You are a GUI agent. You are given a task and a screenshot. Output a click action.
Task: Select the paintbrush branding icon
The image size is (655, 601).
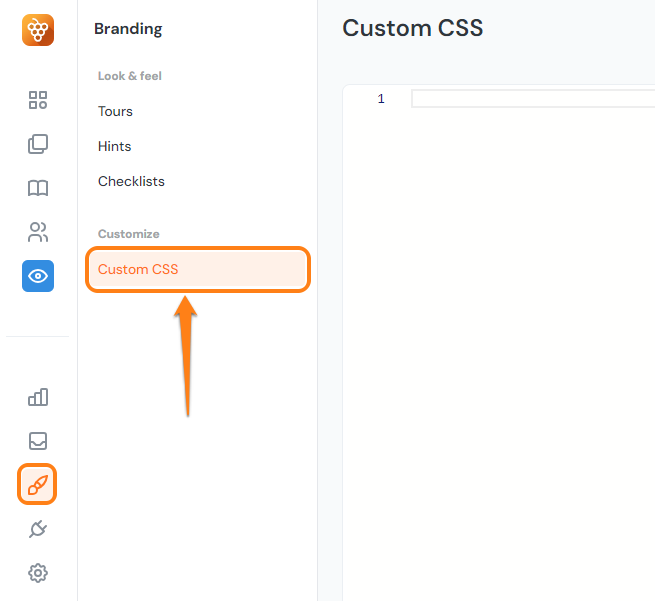coord(37,484)
